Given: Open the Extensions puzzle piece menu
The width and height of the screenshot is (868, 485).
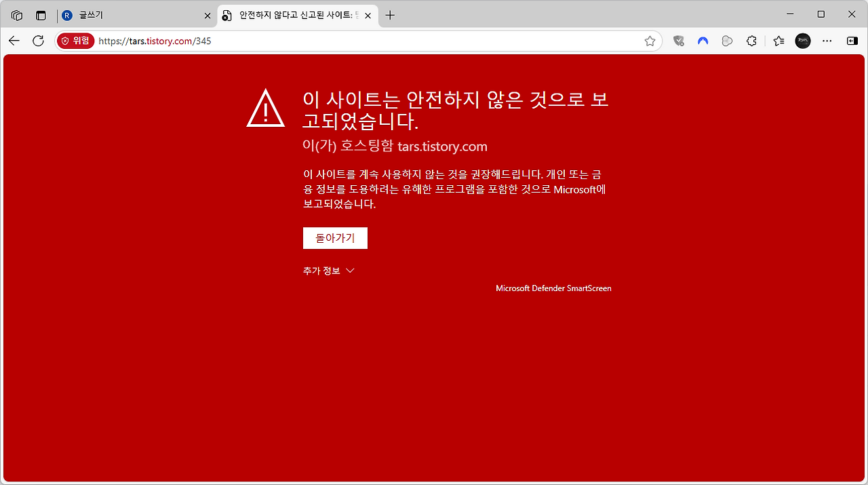Looking at the screenshot, I should [751, 41].
